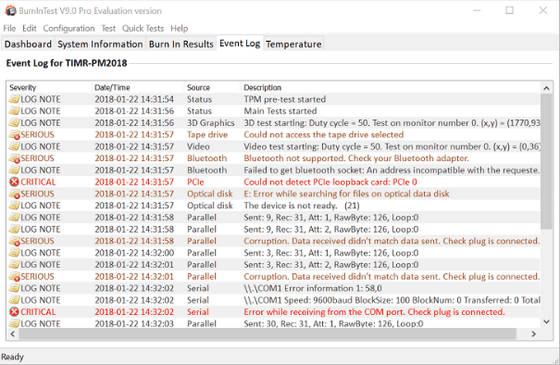Click the SERIOUS Optical disk warning icon
The width and height of the screenshot is (560, 365).
tap(14, 194)
